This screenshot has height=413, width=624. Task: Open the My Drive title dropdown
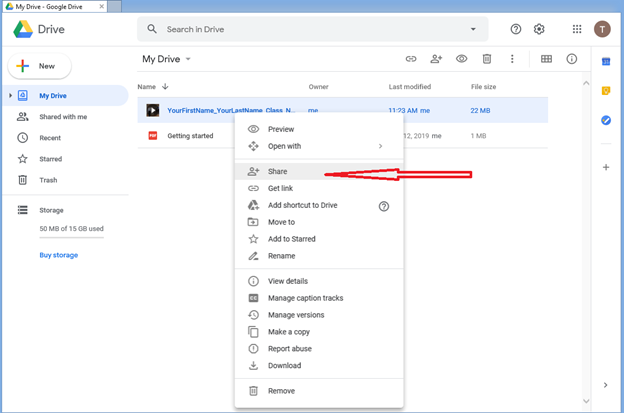point(166,59)
